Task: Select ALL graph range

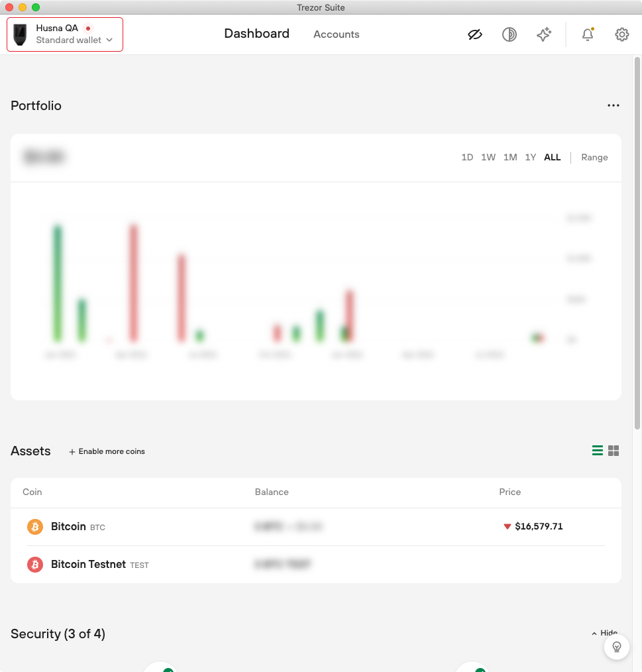Action: click(553, 157)
